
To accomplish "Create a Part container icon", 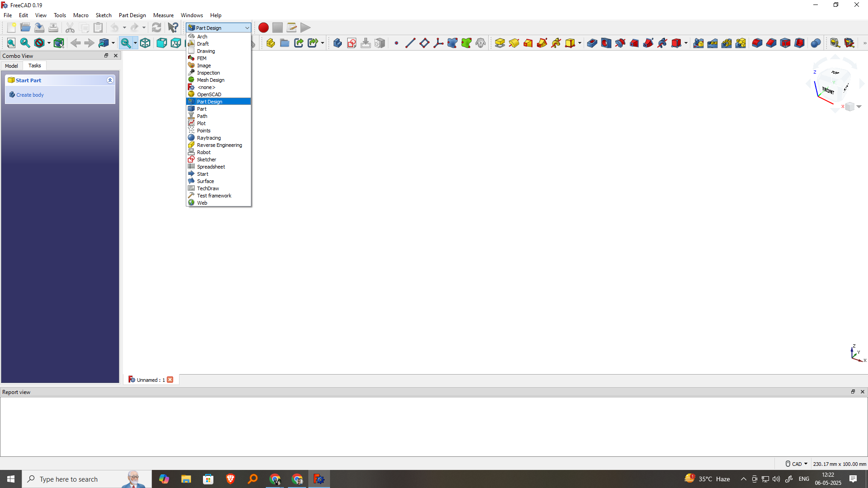I will pyautogui.click(x=271, y=43).
